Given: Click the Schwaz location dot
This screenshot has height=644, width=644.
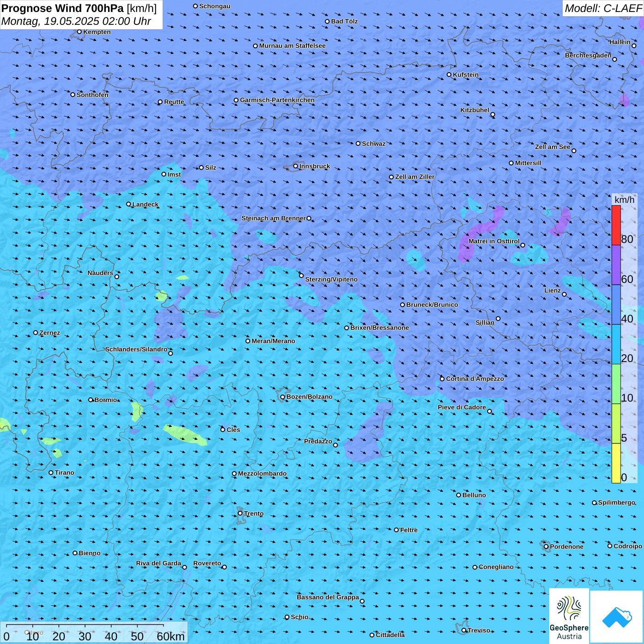Looking at the screenshot, I should [x=358, y=144].
